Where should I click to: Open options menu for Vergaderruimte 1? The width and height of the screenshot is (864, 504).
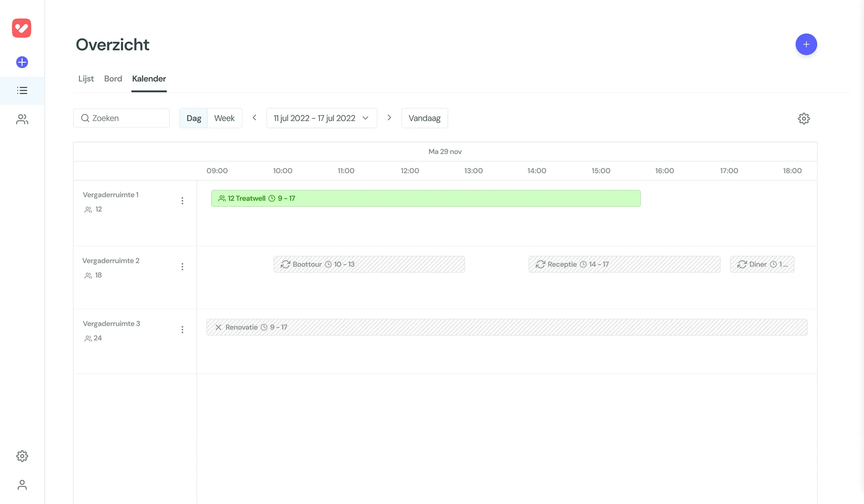click(x=183, y=201)
